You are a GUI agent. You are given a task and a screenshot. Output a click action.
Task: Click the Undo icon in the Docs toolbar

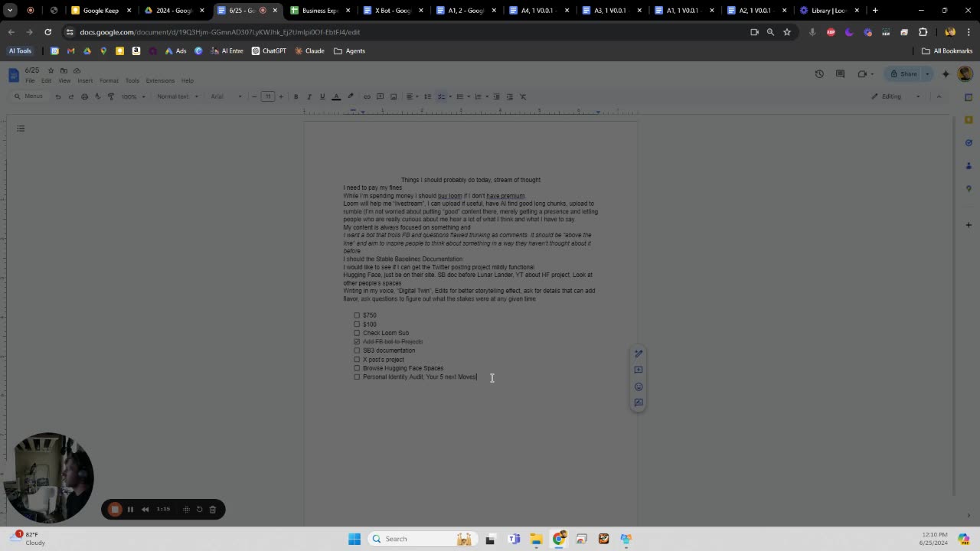tap(58, 96)
